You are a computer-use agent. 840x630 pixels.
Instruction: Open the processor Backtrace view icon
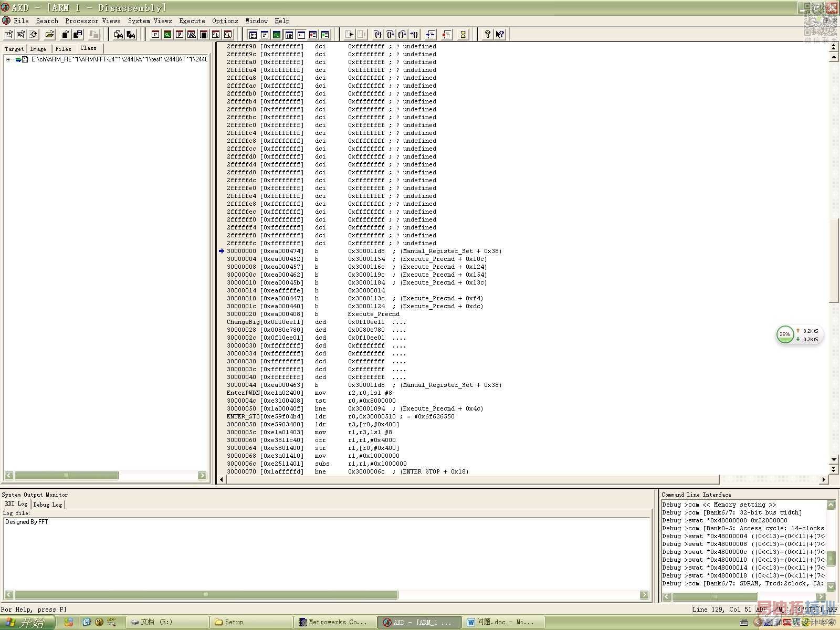tap(192, 35)
